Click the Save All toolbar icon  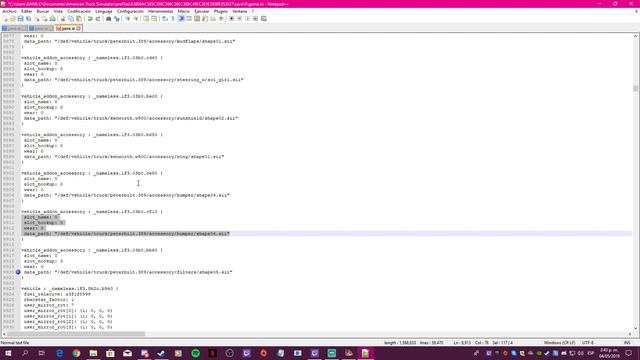[x=29, y=19]
